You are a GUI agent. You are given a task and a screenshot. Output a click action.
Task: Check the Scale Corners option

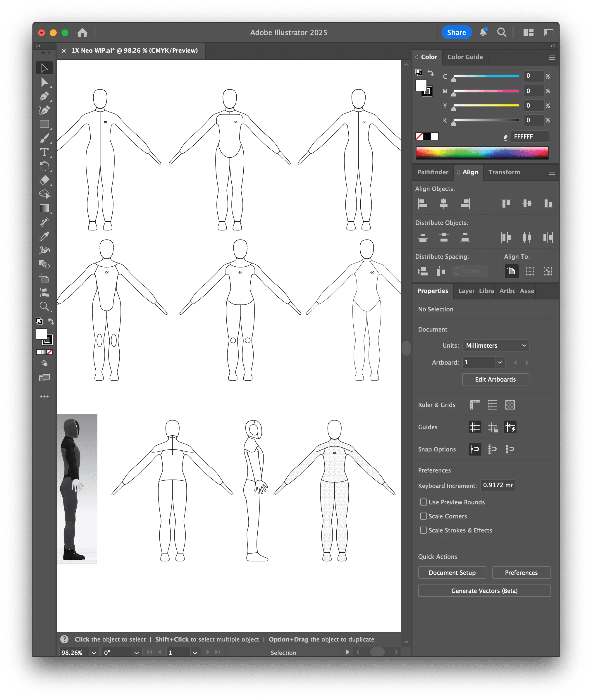pos(424,516)
